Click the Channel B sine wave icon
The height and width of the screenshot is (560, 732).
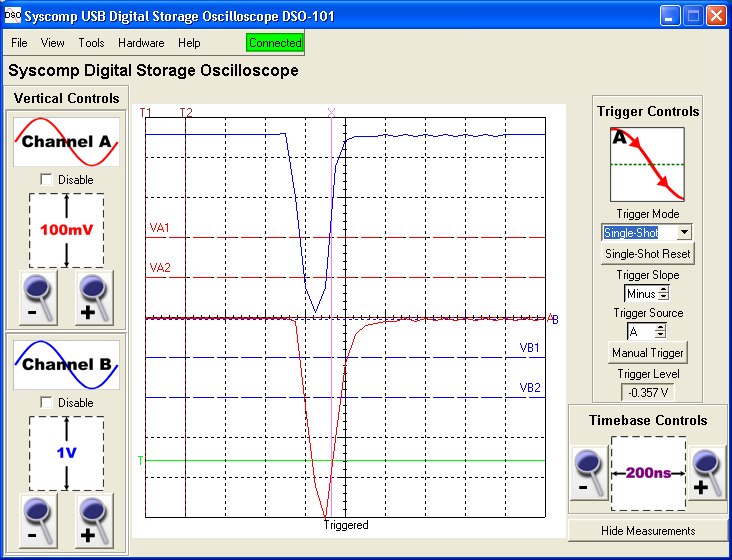[x=66, y=365]
